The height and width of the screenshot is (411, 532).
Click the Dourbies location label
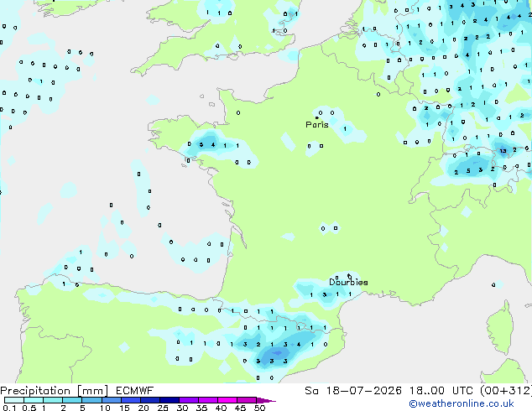pyautogui.click(x=348, y=282)
